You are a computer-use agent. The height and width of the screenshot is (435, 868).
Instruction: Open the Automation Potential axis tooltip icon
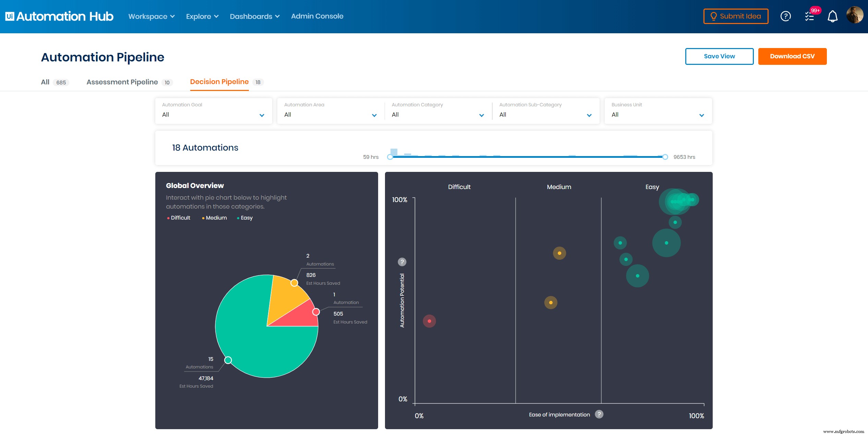pos(402,262)
